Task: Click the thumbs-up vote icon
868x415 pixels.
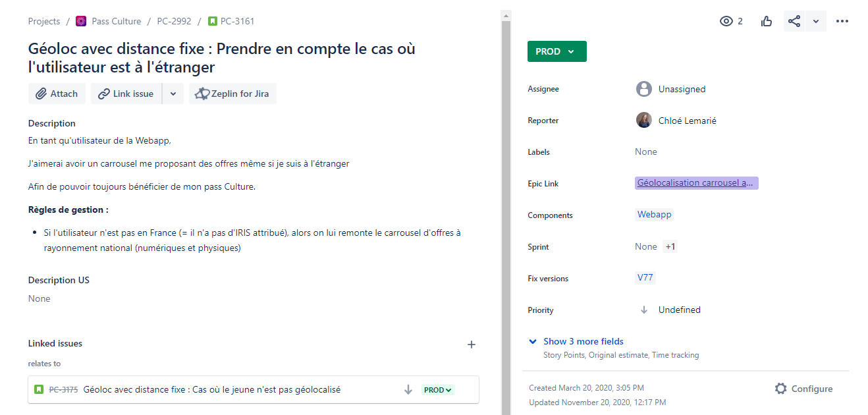Action: 767,21
